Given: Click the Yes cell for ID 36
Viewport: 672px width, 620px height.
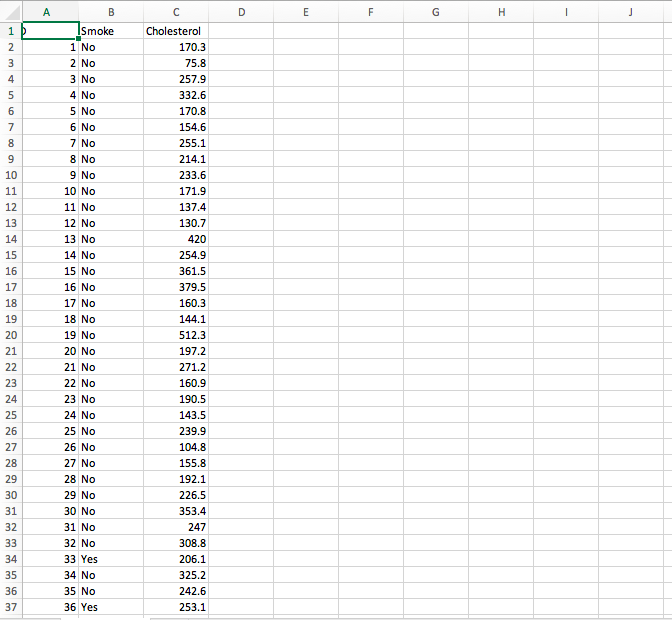Looking at the screenshot, I should pyautogui.click(x=111, y=607).
